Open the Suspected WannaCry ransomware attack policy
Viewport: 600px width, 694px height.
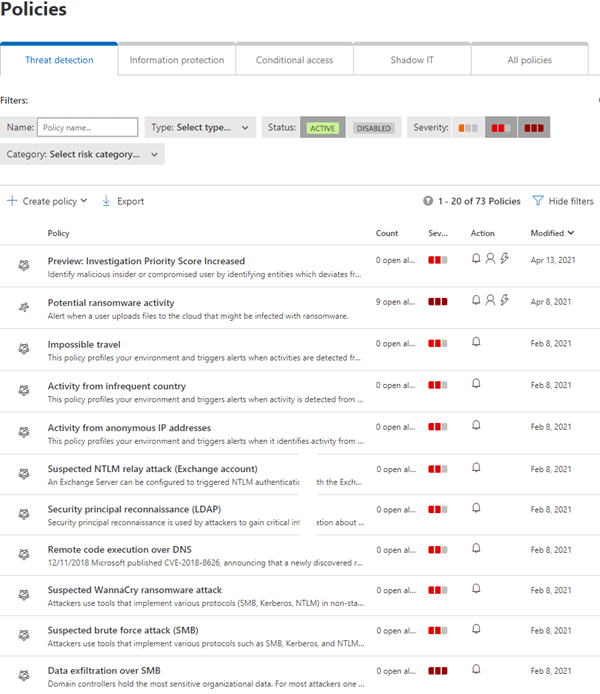point(135,590)
